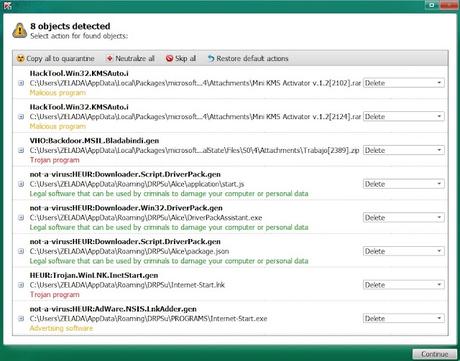This screenshot has width=460, height=361.
Task: Click file path ending in Trabajo[2389].zip
Action: coord(194,150)
